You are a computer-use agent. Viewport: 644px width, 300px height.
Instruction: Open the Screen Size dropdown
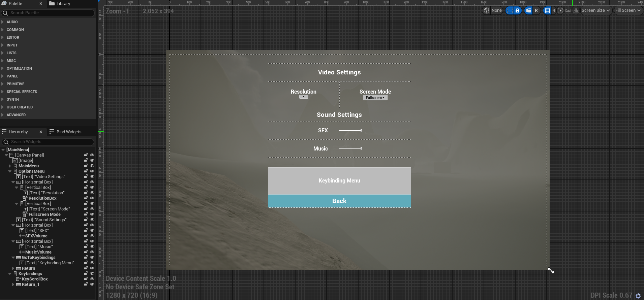pos(596,10)
